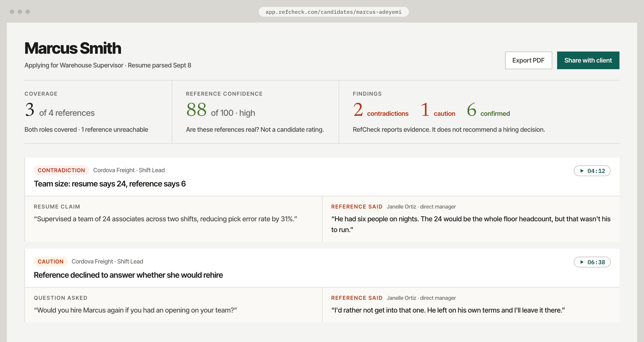This screenshot has width=644, height=342.
Task: Click the '3 of 4 references' coverage
Action: point(59,110)
